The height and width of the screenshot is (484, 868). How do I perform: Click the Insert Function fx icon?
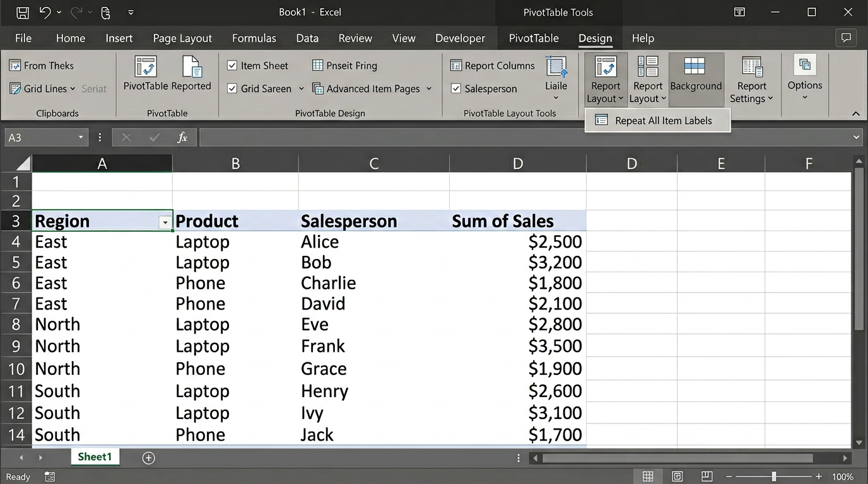pos(182,137)
